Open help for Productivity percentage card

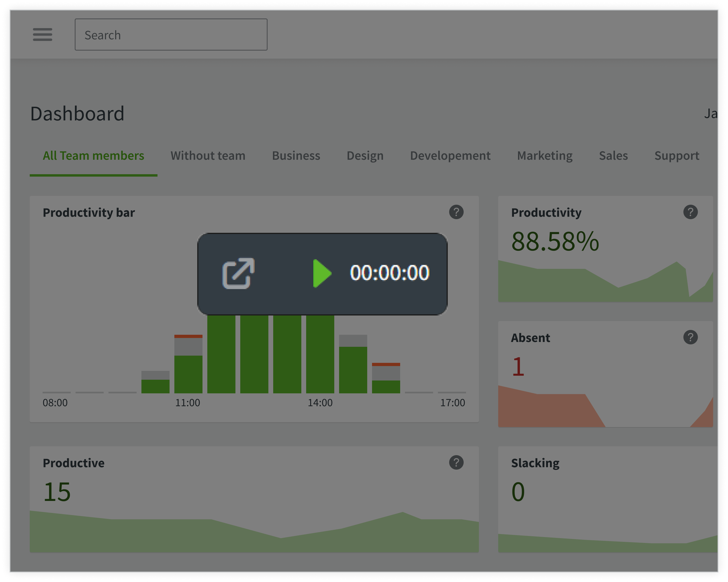(690, 212)
